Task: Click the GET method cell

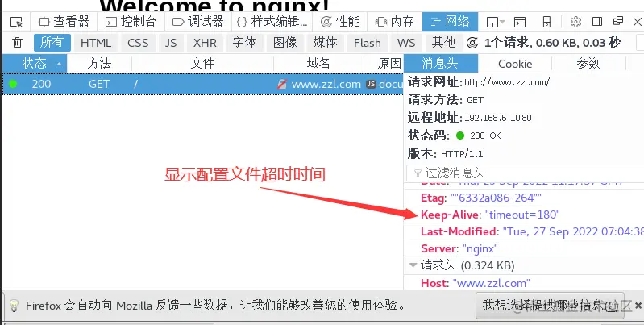Action: pos(99,84)
